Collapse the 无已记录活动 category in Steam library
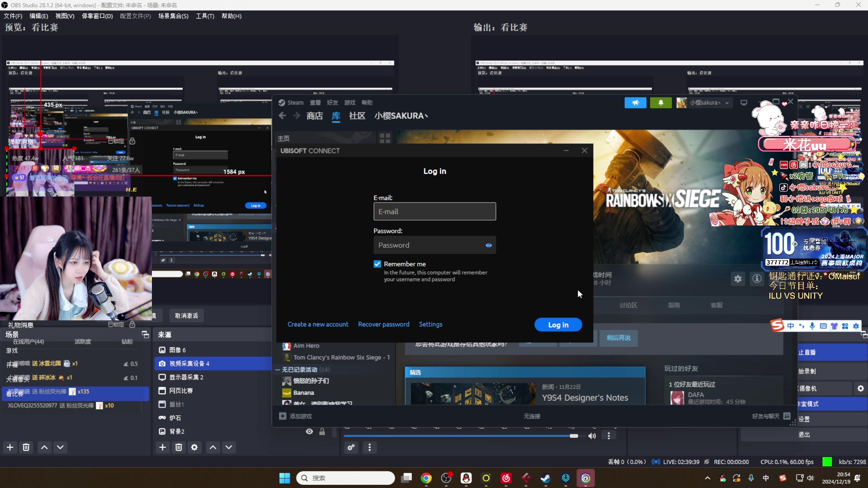This screenshot has height=488, width=868. tap(278, 370)
